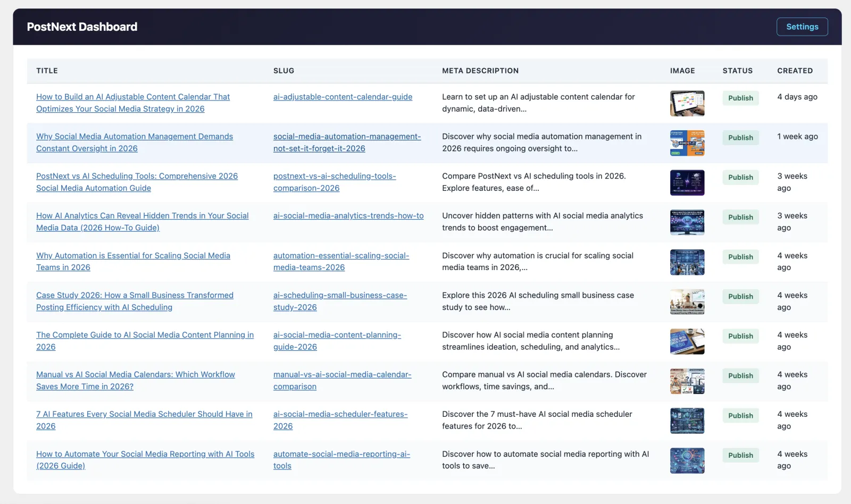Screen dimensions: 851x504
Task: View thumbnail for Manual vs AI Calendars row
Action: click(x=687, y=381)
